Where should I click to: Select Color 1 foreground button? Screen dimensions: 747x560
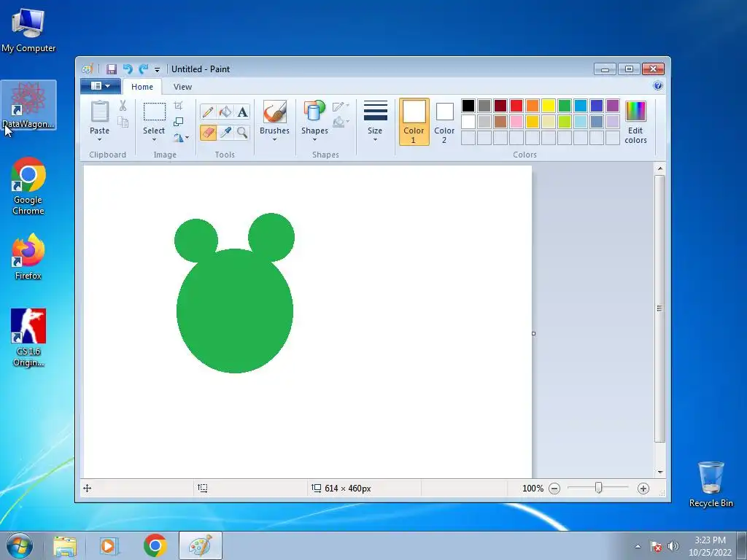click(414, 122)
